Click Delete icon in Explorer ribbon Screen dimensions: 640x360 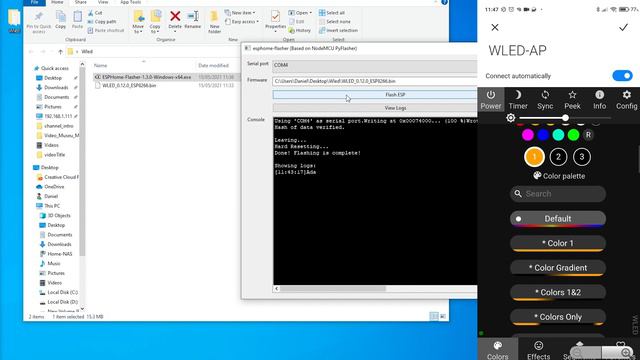click(x=175, y=20)
